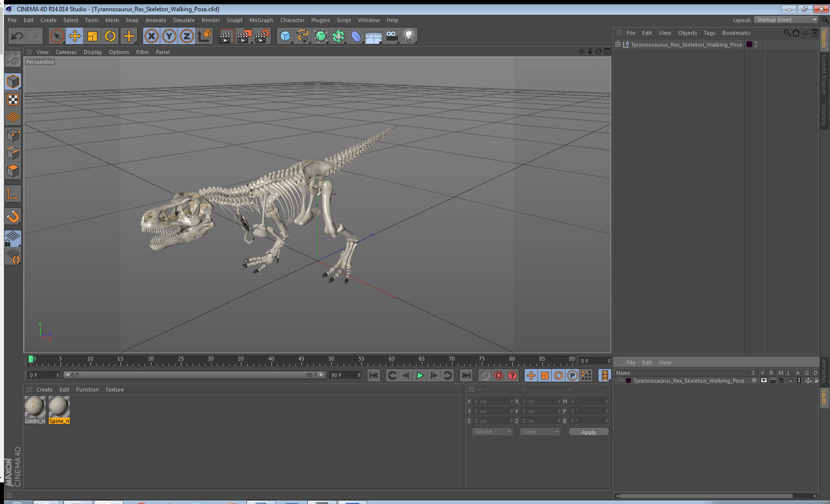This screenshot has height=504, width=830.
Task: Select the Rotate tool in top toolbar
Action: [x=110, y=36]
